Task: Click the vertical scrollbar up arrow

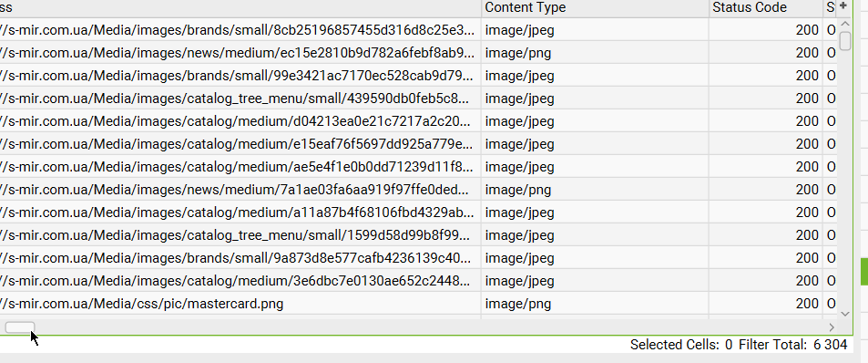Action: click(844, 25)
